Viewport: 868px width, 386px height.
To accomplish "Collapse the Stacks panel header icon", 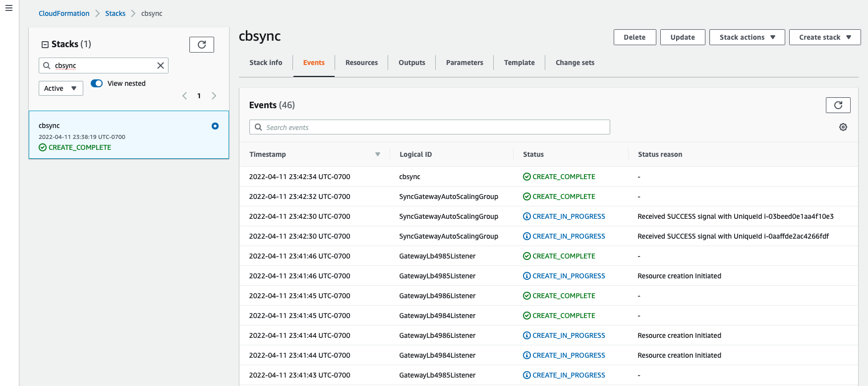I will click(45, 45).
